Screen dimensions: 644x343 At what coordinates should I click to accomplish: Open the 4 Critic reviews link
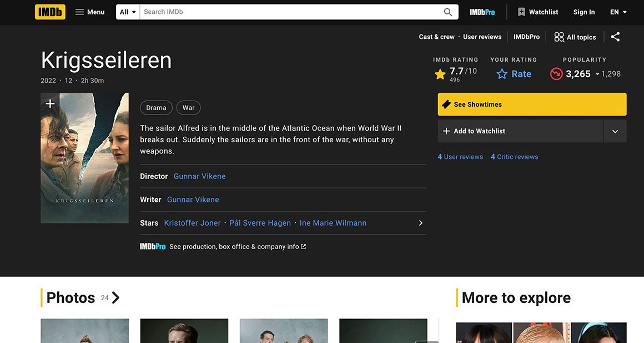click(514, 157)
